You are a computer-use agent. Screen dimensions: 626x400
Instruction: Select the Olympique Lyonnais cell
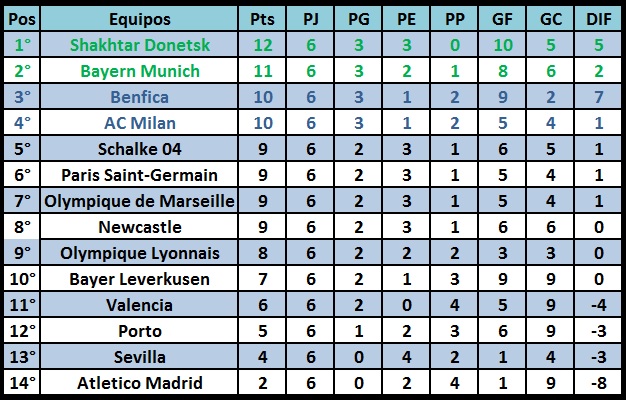[x=139, y=252]
